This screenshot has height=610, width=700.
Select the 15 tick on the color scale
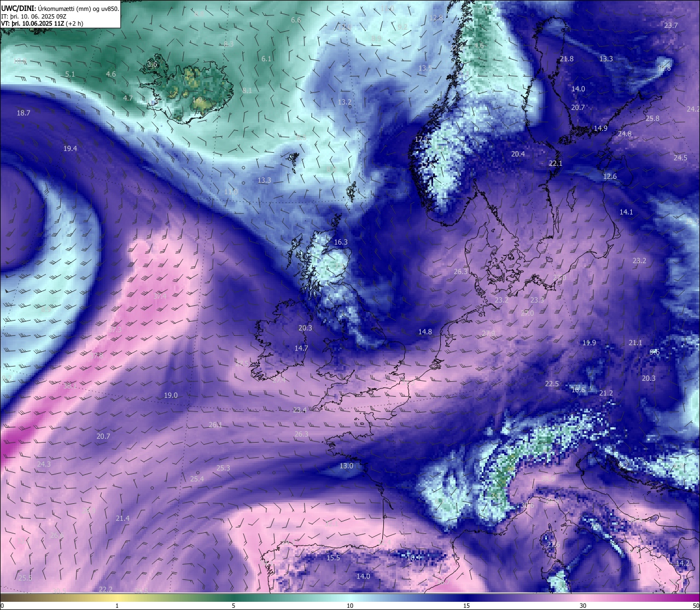coord(466,606)
